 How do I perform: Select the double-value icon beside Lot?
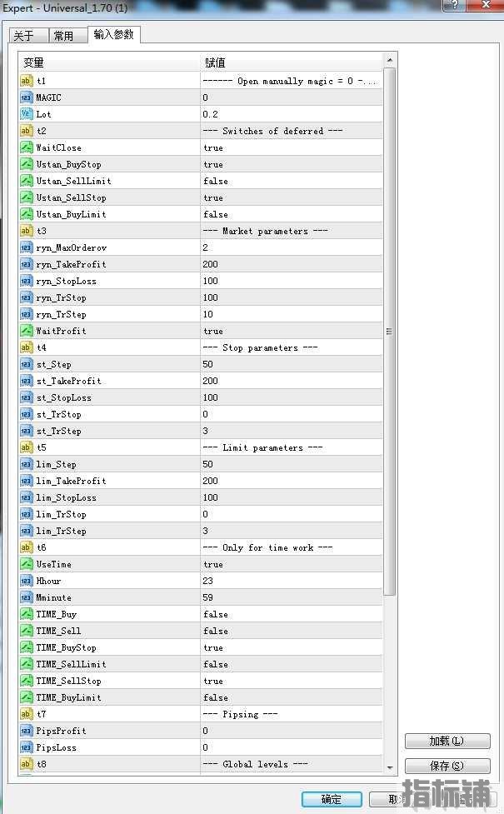pyautogui.click(x=26, y=114)
